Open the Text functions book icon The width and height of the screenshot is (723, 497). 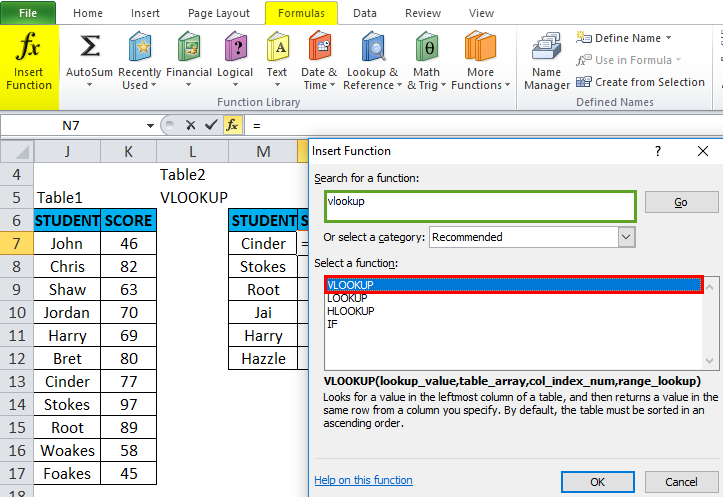(x=277, y=47)
